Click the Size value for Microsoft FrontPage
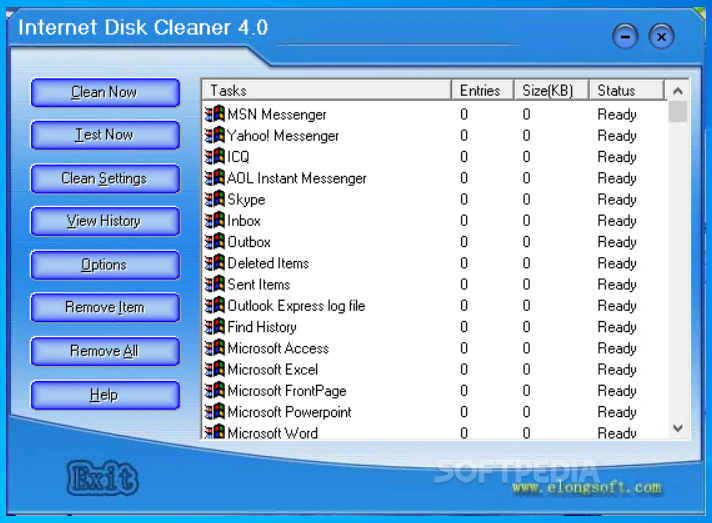Image resolution: width=712 pixels, height=523 pixels. tap(526, 391)
